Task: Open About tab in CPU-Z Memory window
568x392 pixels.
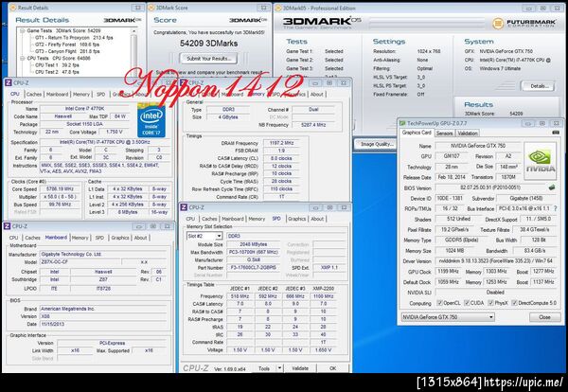Action: (316, 94)
